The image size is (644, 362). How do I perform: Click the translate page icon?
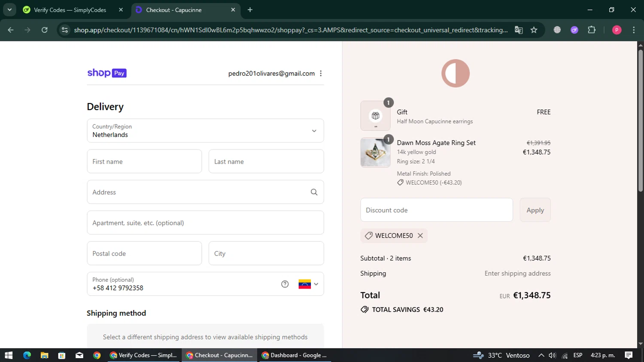[519, 30]
